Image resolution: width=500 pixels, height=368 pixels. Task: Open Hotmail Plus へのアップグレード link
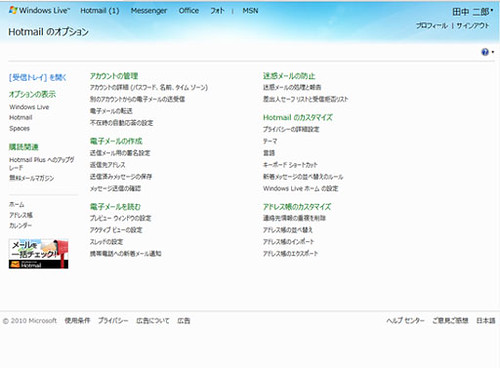[x=42, y=163]
